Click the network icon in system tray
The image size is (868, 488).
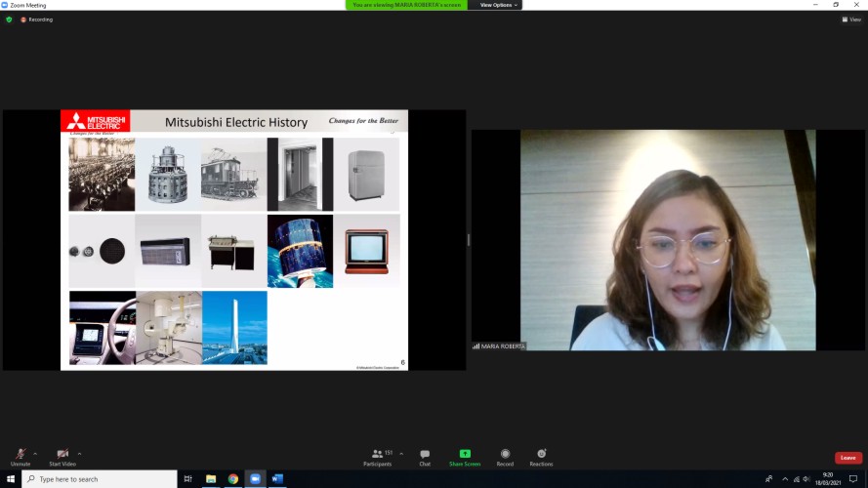tap(796, 479)
